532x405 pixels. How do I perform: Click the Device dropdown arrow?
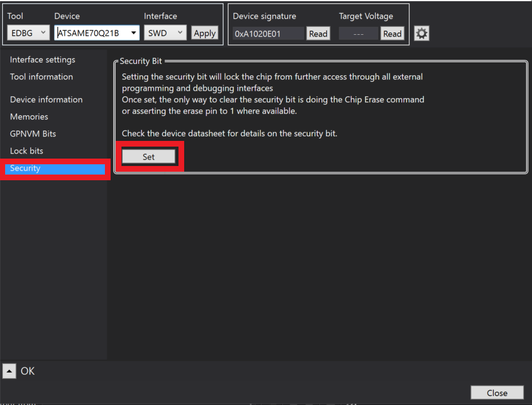[x=134, y=33]
